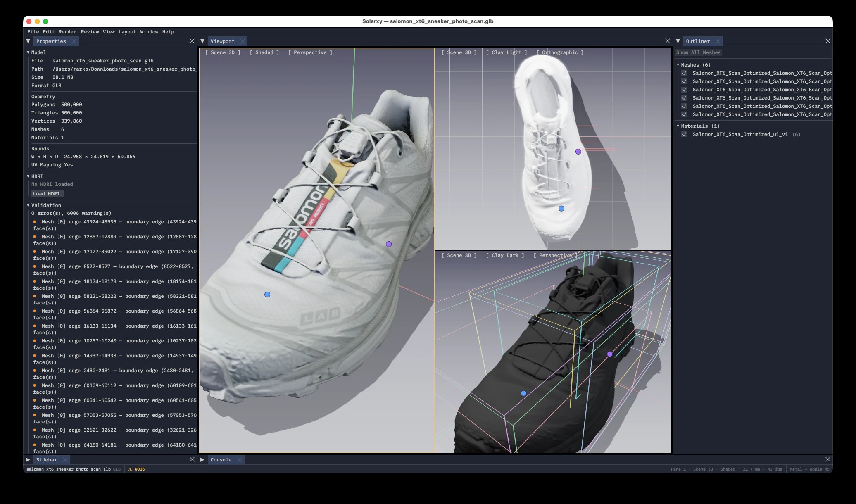Close the Viewport tab
This screenshot has height=504, width=856.
pyautogui.click(x=243, y=41)
